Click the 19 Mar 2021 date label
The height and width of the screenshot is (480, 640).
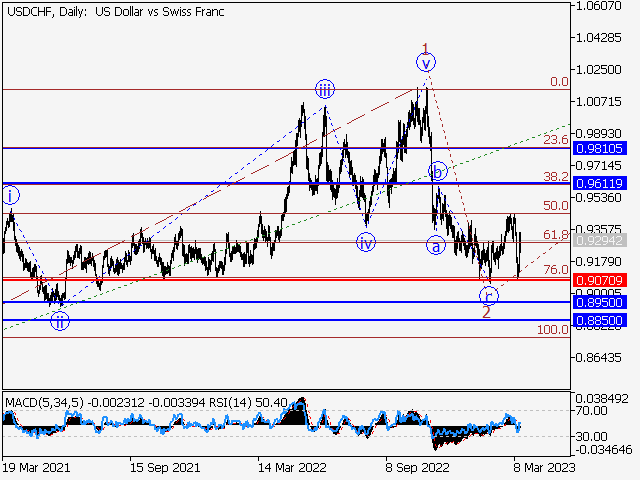coord(36,467)
